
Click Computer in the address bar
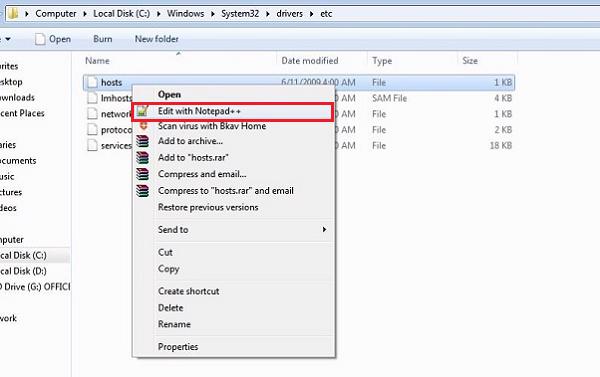tap(56, 13)
